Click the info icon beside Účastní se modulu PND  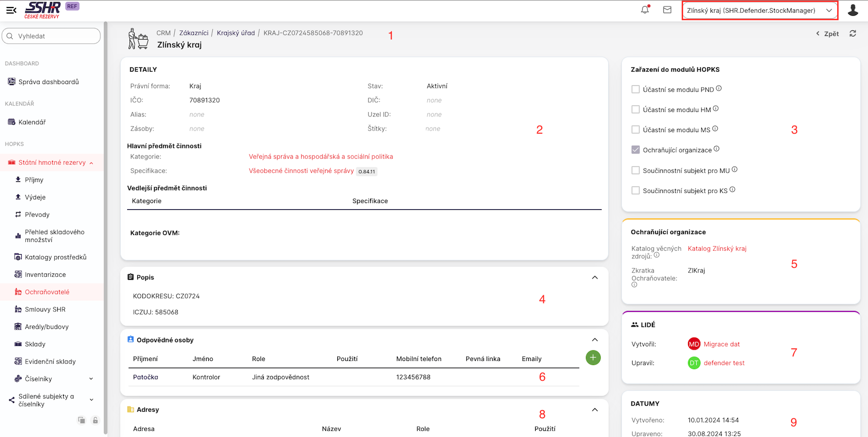pyautogui.click(x=719, y=89)
